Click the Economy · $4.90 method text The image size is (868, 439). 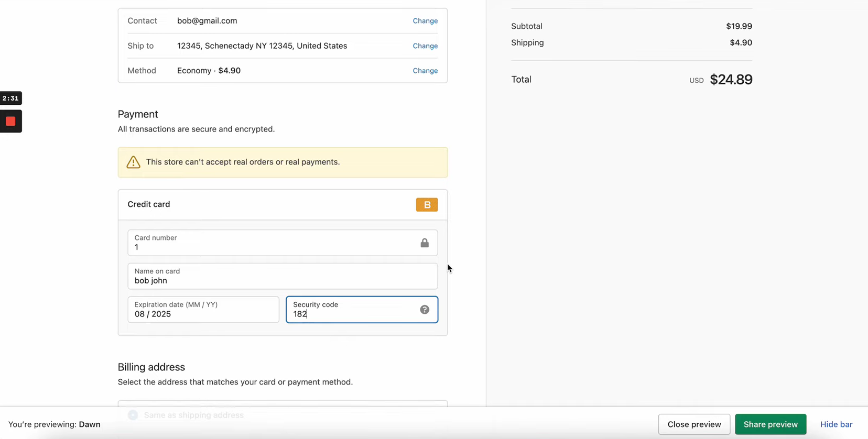[209, 71]
